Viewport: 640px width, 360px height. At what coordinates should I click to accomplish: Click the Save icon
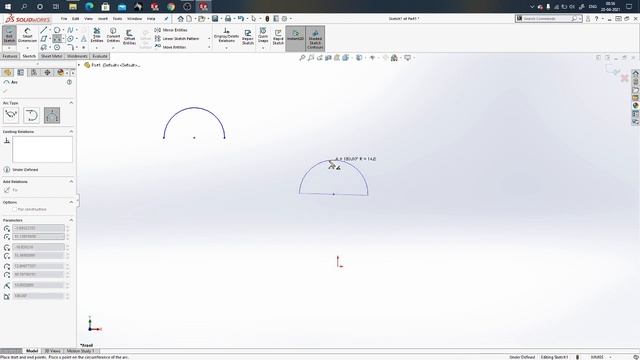coord(215,19)
